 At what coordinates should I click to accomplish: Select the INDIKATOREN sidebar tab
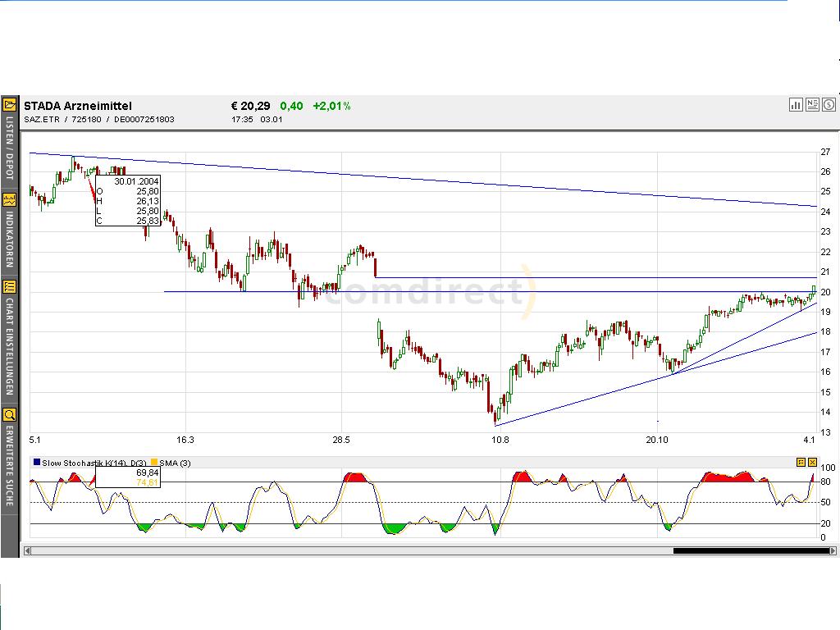click(x=9, y=240)
